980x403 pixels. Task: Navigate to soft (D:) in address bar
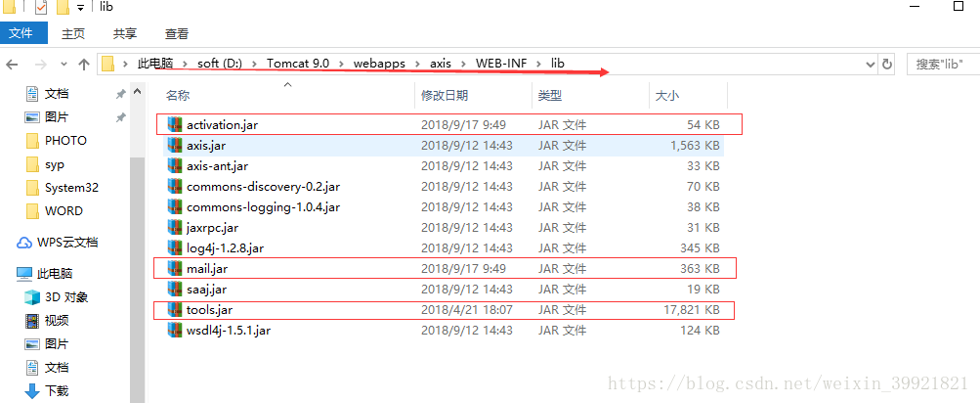(220, 64)
